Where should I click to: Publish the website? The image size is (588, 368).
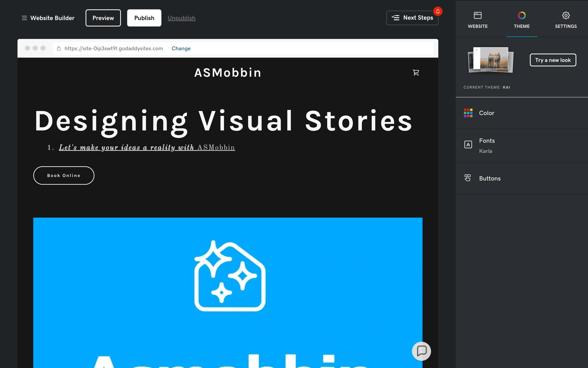144,18
